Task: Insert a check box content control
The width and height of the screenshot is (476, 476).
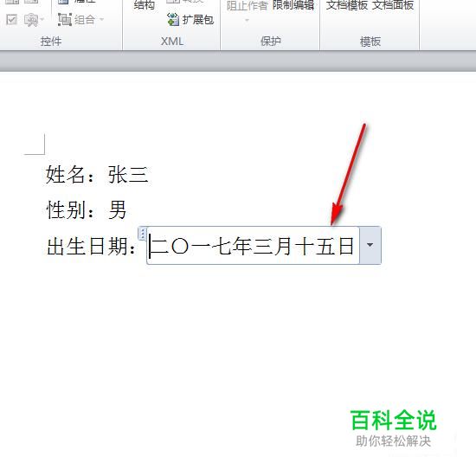Action: coord(11,20)
